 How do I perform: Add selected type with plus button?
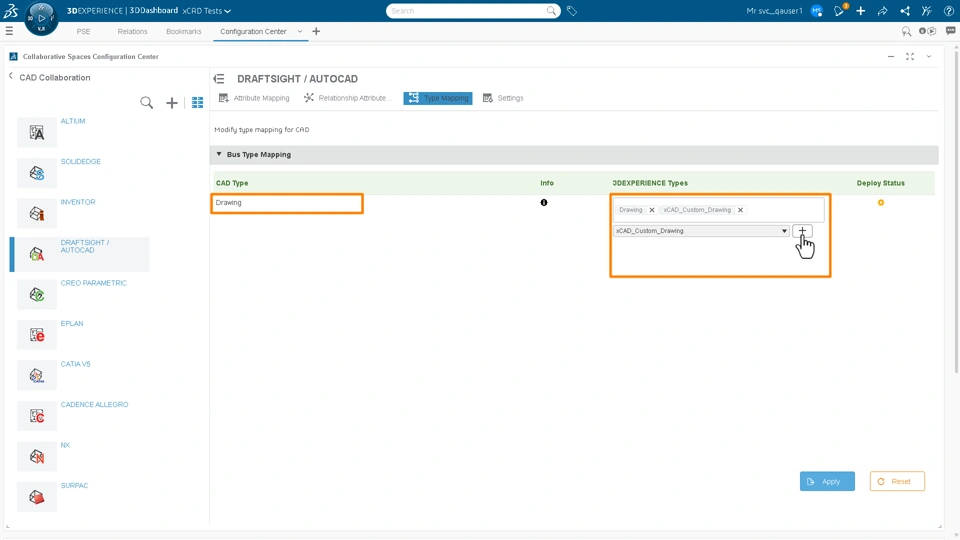pos(802,231)
